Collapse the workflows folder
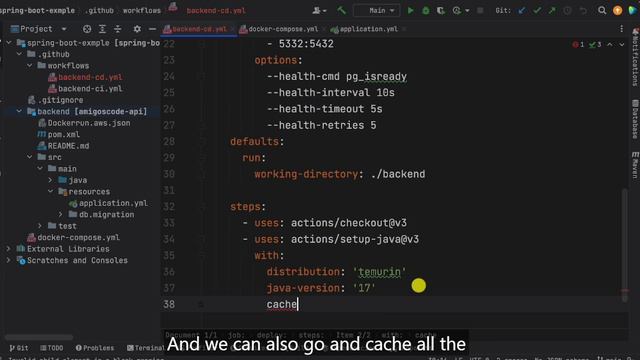Screen dimensions: 640x360 coord(29,65)
